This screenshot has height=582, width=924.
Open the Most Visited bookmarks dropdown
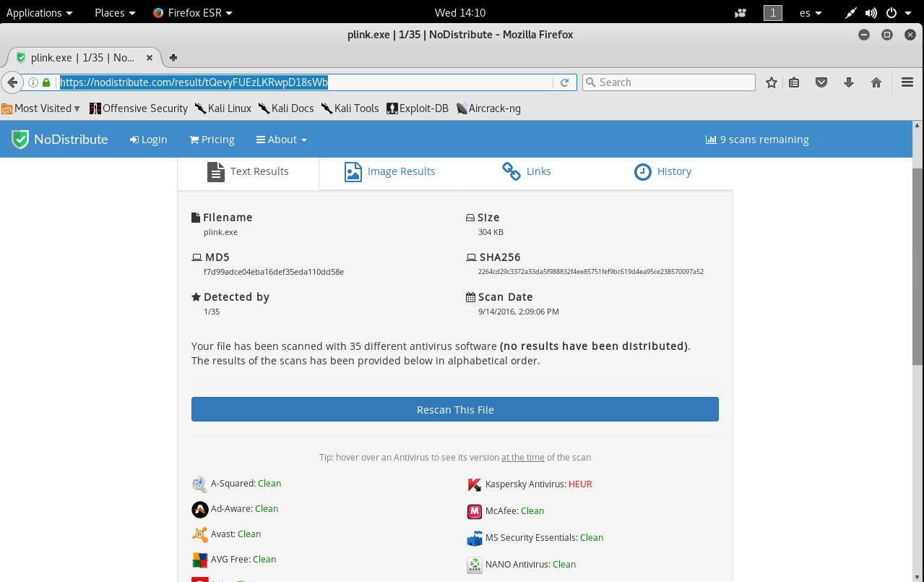tap(40, 108)
